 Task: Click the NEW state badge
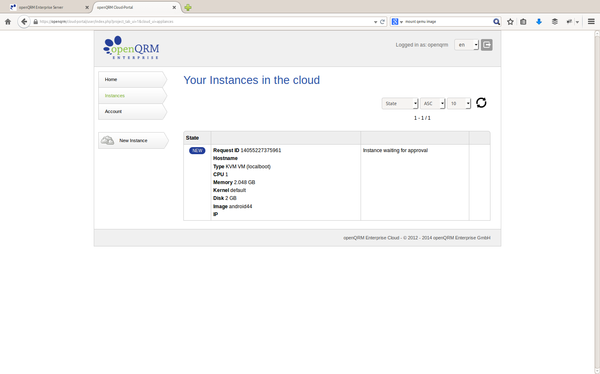[197, 150]
